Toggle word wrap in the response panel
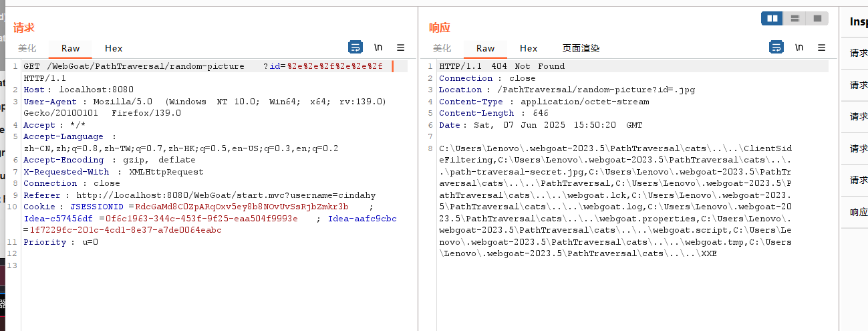This screenshot has width=868, height=331. [x=776, y=47]
